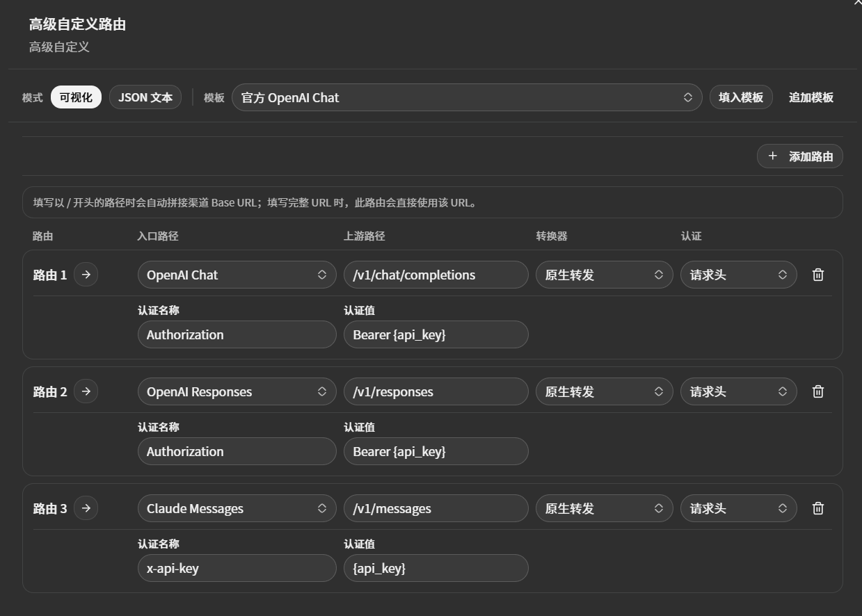Image resolution: width=862 pixels, height=616 pixels.
Task: Add a new route with 添加路由
Action: [800, 156]
